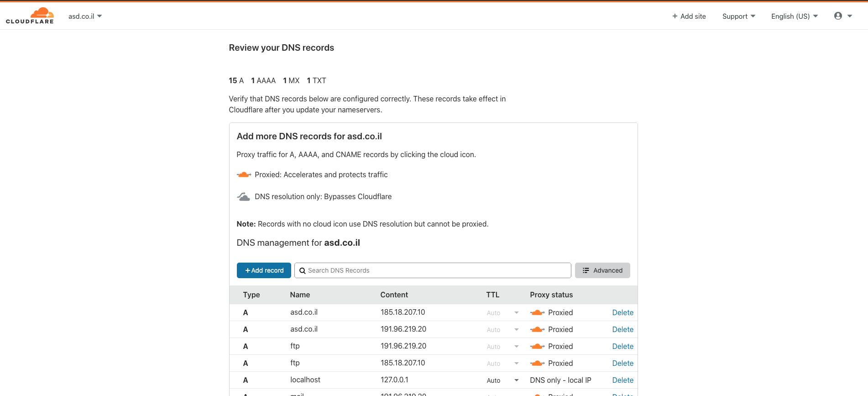Toggle proxy cloud for ftp 185.18.207.10
The width and height of the screenshot is (868, 396).
(x=537, y=363)
